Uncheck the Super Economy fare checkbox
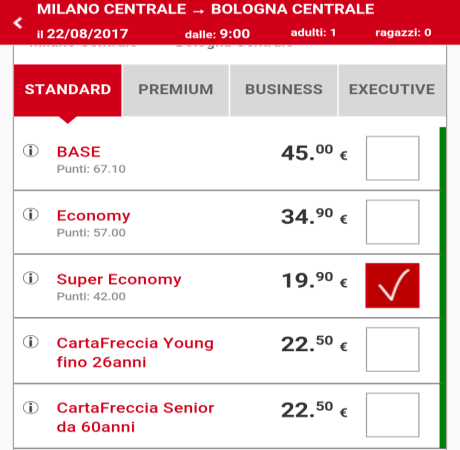The width and height of the screenshot is (460, 450). tap(392, 286)
